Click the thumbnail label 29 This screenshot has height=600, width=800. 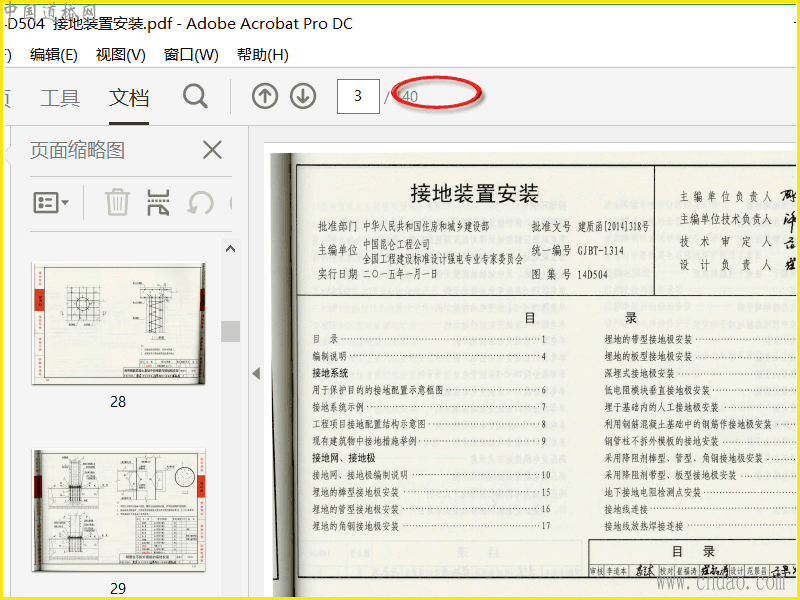(x=118, y=589)
